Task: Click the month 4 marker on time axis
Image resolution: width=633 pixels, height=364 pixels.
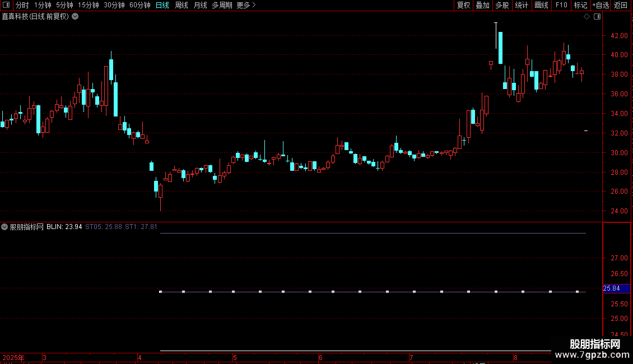Action: tap(139, 357)
